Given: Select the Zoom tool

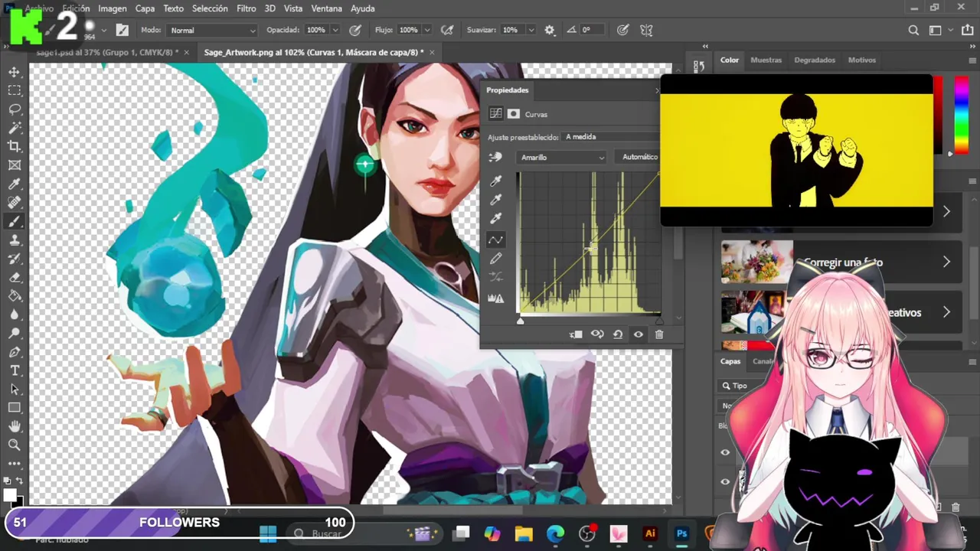Looking at the screenshot, I should point(15,445).
